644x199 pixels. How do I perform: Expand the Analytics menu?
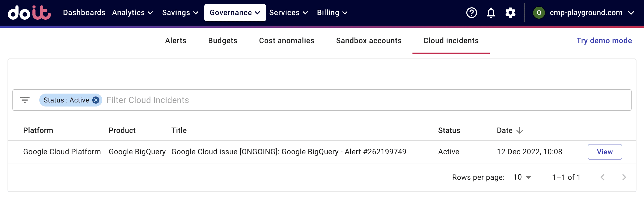[x=132, y=13]
